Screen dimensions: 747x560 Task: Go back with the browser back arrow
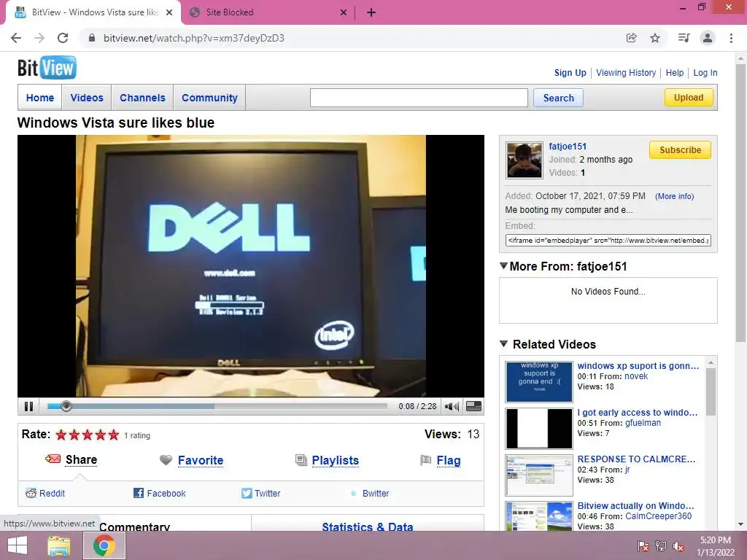click(x=16, y=38)
